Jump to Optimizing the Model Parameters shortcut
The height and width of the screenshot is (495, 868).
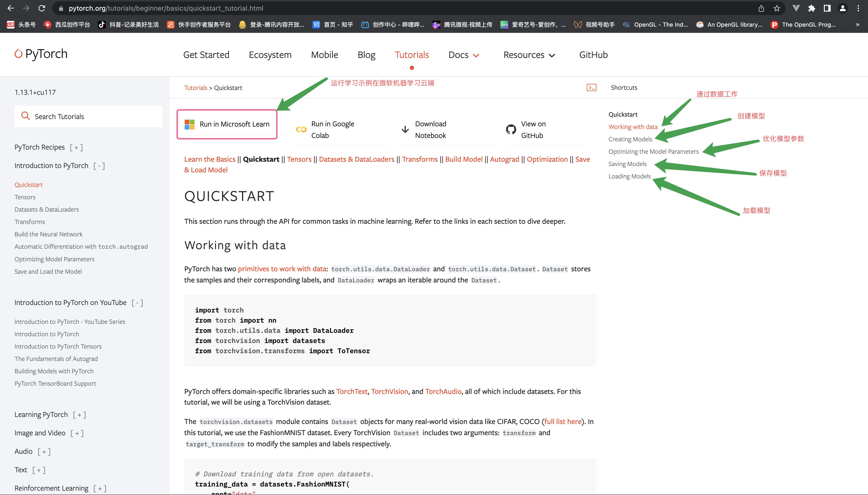tap(653, 152)
